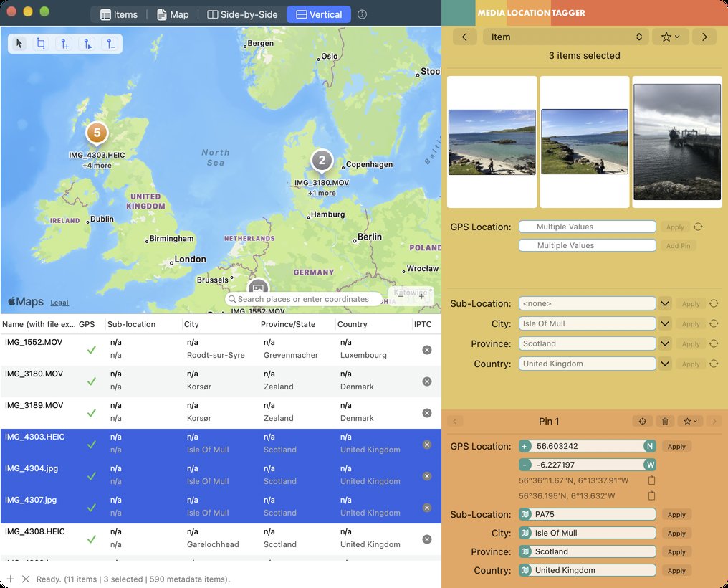
Task: Revert the Province field value
Action: click(x=714, y=343)
